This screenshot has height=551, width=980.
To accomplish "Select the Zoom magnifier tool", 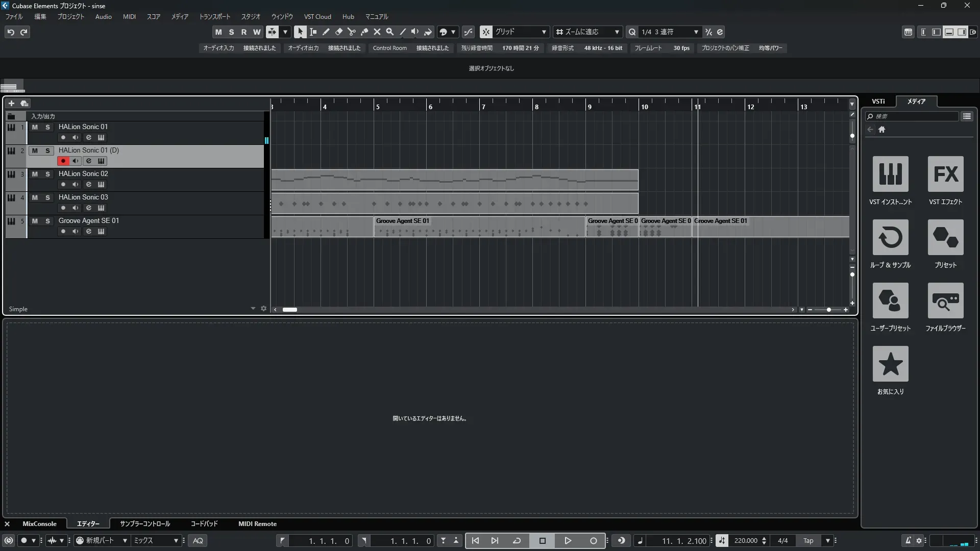I will (x=389, y=32).
